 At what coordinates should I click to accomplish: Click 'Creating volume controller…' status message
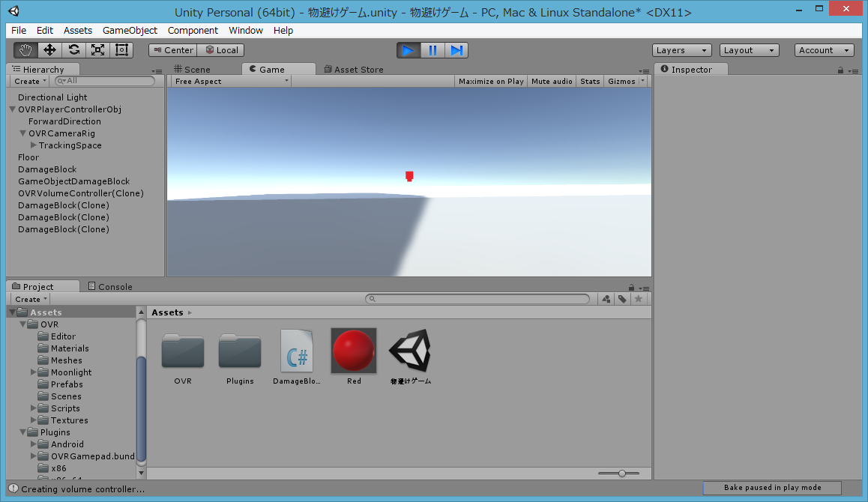[82, 489]
